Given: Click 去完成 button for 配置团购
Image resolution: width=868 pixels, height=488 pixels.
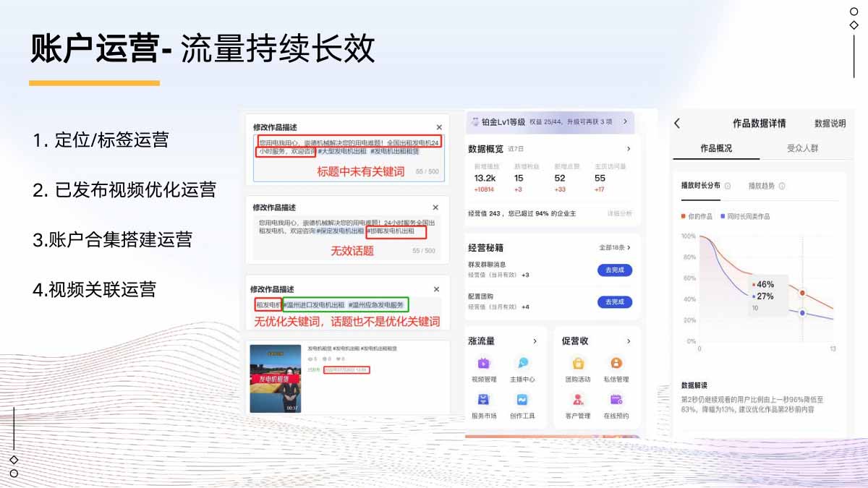Looking at the screenshot, I should pos(615,302).
